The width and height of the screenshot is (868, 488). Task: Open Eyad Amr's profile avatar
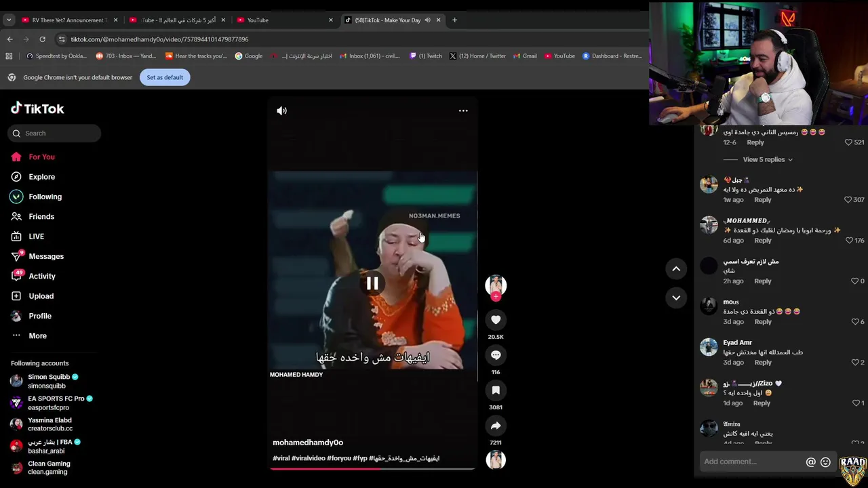tap(709, 347)
